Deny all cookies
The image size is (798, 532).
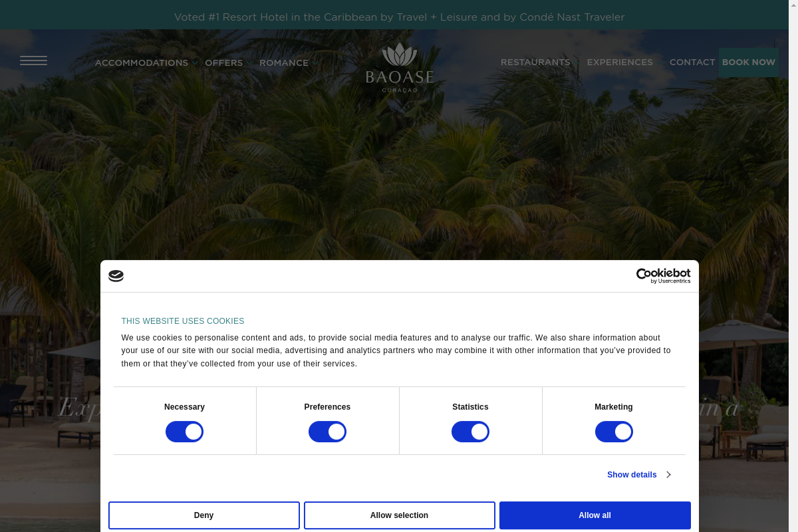(x=204, y=515)
